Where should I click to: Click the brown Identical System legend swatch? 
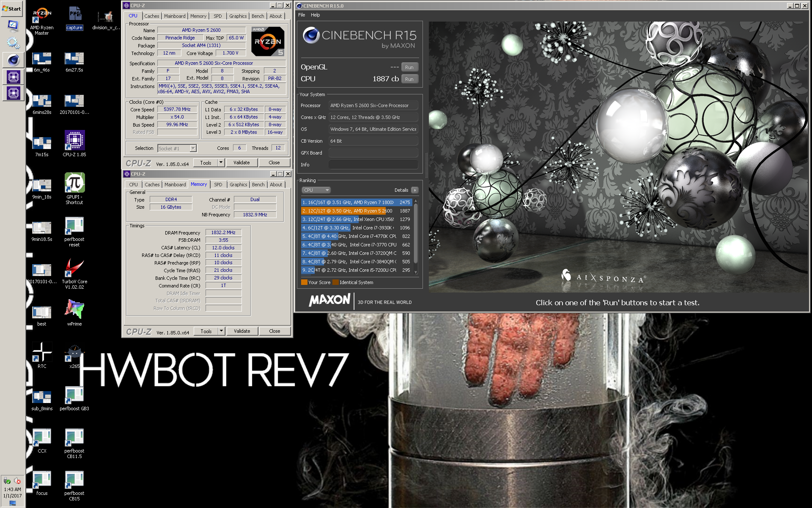[x=335, y=282]
